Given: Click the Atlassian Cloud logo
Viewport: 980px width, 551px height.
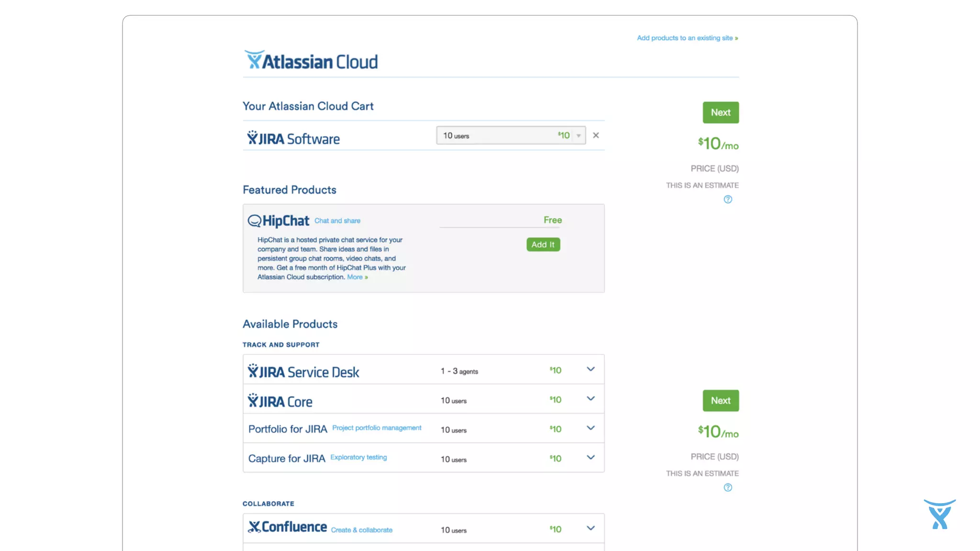Looking at the screenshot, I should [x=311, y=61].
